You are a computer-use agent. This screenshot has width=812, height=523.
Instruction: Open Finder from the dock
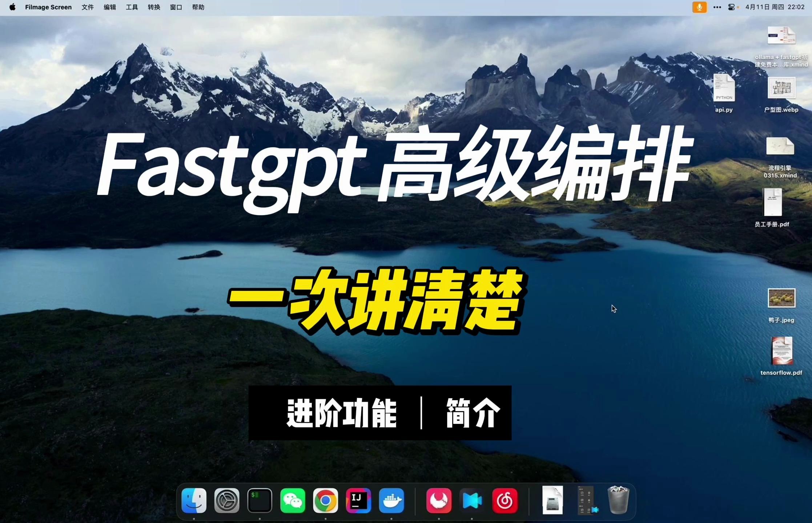[x=194, y=500]
